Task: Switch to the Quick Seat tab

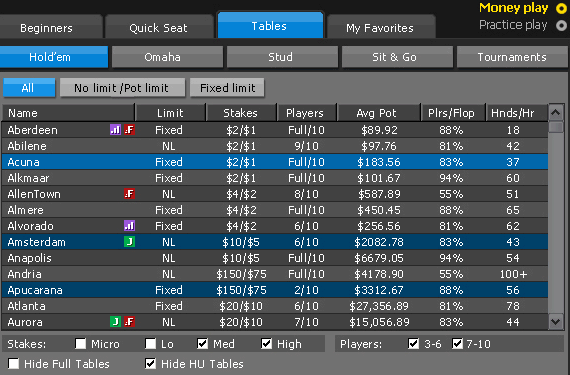Action: click(159, 27)
